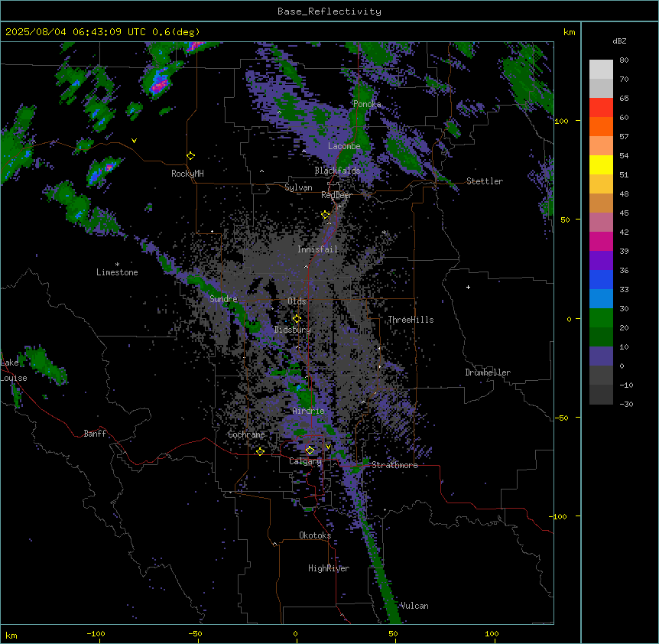Select the red 60-65 dBZ legend swatch

click(x=601, y=108)
